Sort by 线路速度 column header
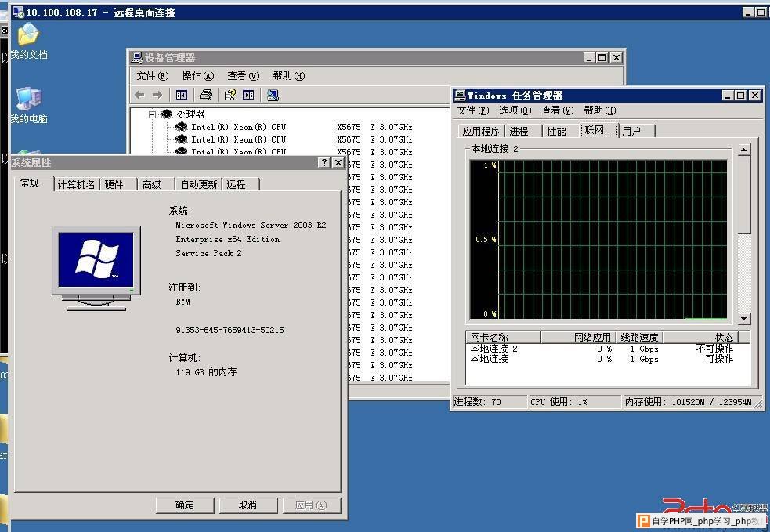Viewport: 770px width, 532px height. tap(639, 337)
